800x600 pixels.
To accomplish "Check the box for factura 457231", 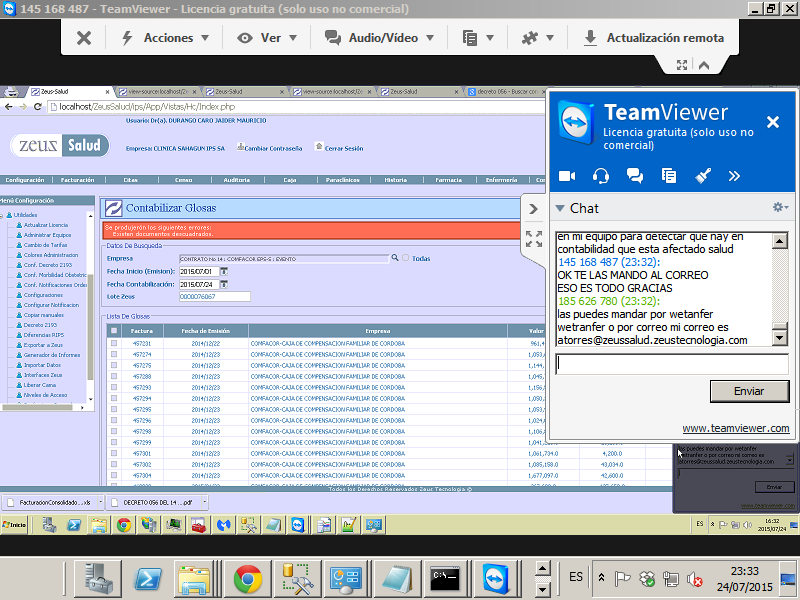I will point(114,343).
